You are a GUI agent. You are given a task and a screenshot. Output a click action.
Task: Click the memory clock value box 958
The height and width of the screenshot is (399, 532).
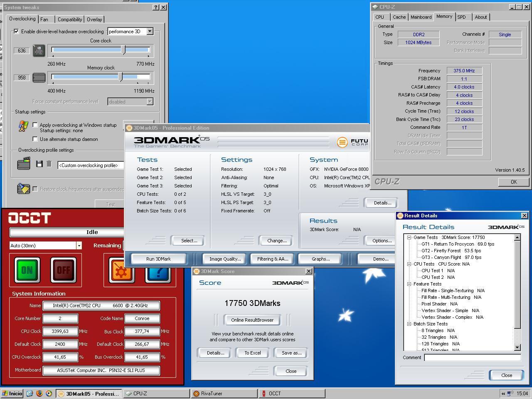pyautogui.click(x=22, y=78)
